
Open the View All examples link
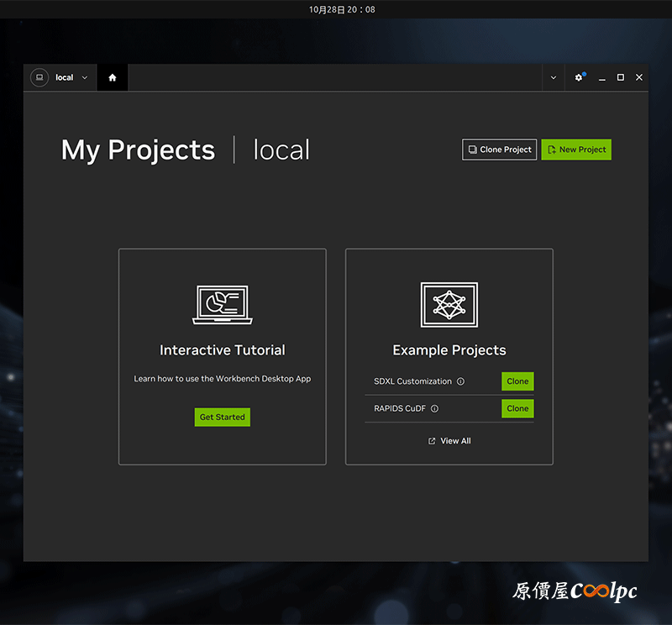455,441
